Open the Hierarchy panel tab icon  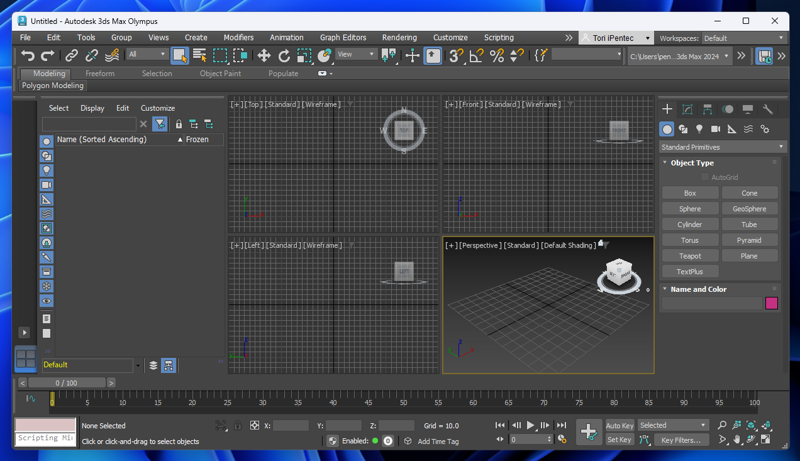pos(707,109)
